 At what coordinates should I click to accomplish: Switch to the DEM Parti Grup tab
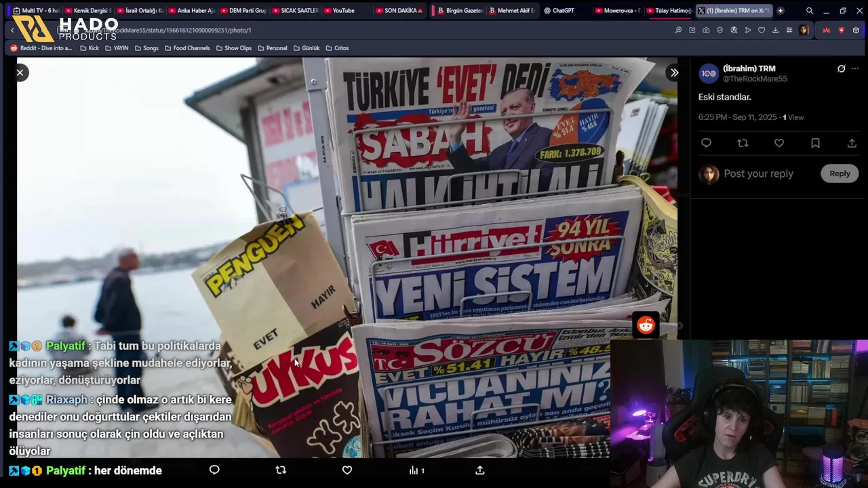(244, 10)
